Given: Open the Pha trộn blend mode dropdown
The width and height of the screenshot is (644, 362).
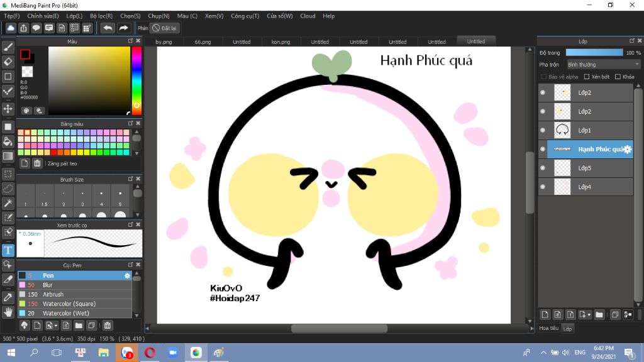Looking at the screenshot, I should click(x=603, y=65).
